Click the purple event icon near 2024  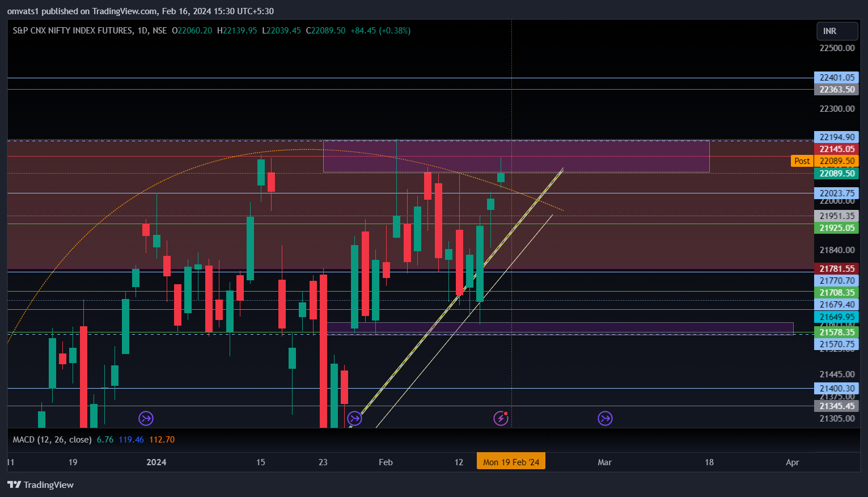coord(146,419)
